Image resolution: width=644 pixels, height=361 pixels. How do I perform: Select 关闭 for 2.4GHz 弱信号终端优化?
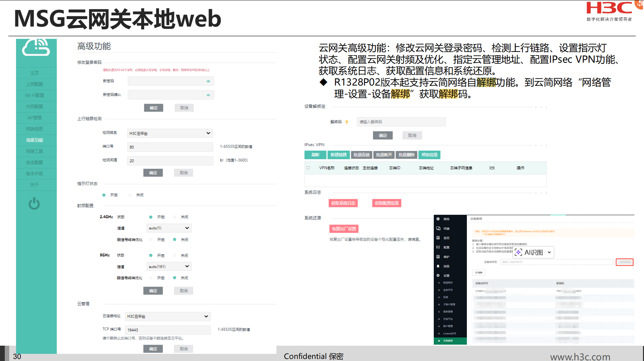coord(174,240)
